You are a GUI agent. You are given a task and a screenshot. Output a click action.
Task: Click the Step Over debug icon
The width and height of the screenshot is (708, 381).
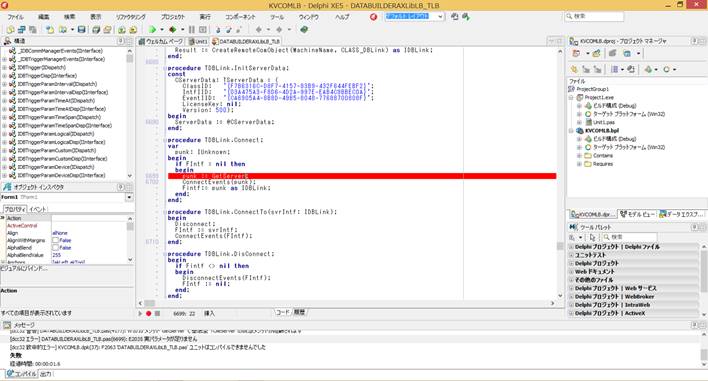[228, 29]
